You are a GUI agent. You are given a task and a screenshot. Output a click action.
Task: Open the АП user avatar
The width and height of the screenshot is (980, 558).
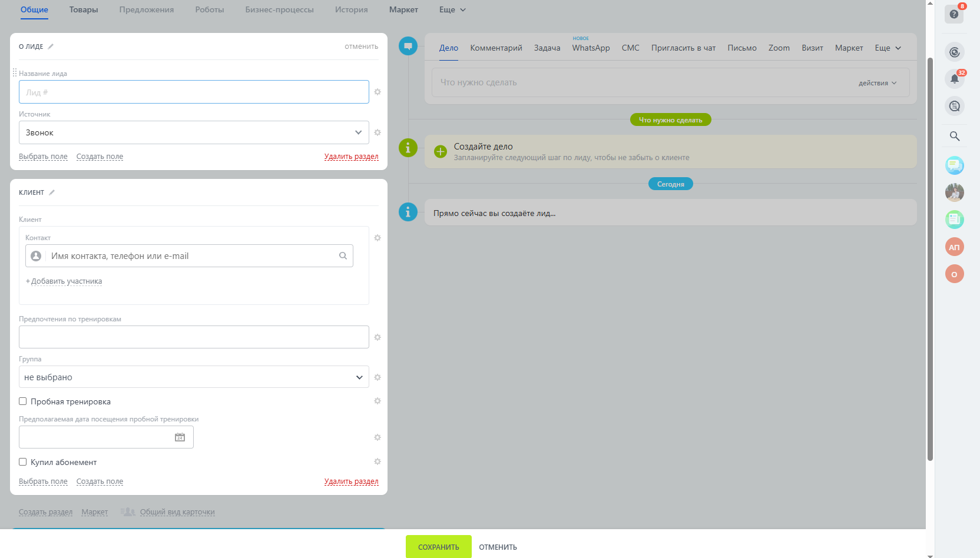click(954, 247)
